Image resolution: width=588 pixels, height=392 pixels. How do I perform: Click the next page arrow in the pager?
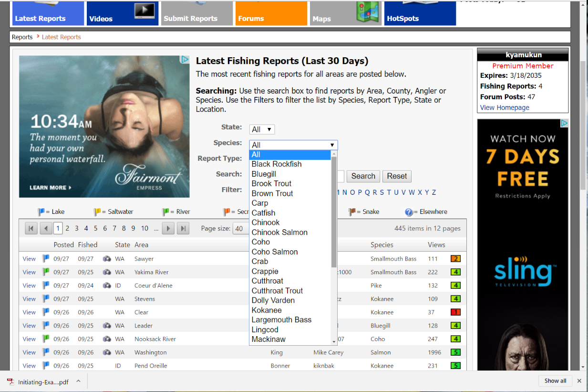pyautogui.click(x=168, y=229)
